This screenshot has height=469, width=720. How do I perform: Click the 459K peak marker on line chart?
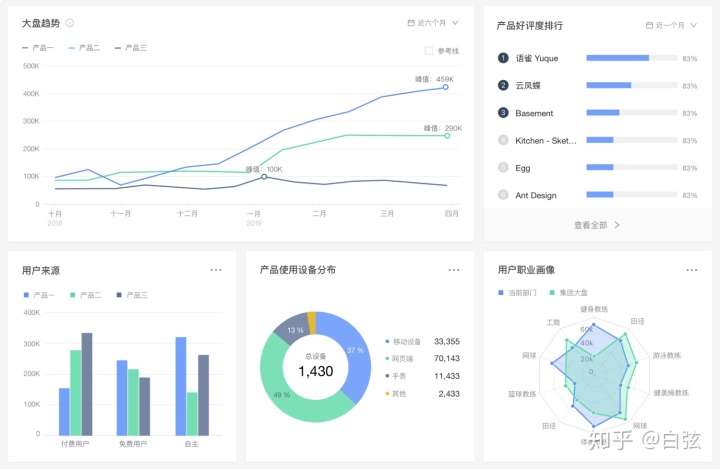click(445, 87)
